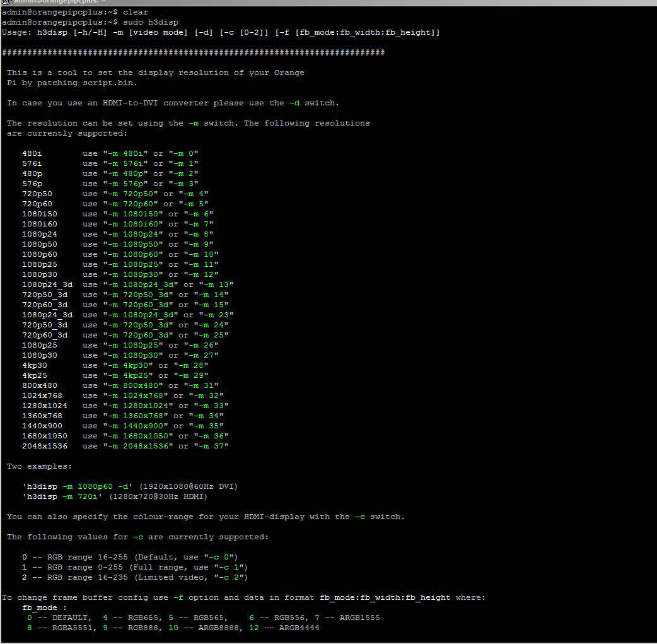Click the "720p50" label in the "-m 4" row
Viewport: 657px width, 644px height.
(x=37, y=194)
